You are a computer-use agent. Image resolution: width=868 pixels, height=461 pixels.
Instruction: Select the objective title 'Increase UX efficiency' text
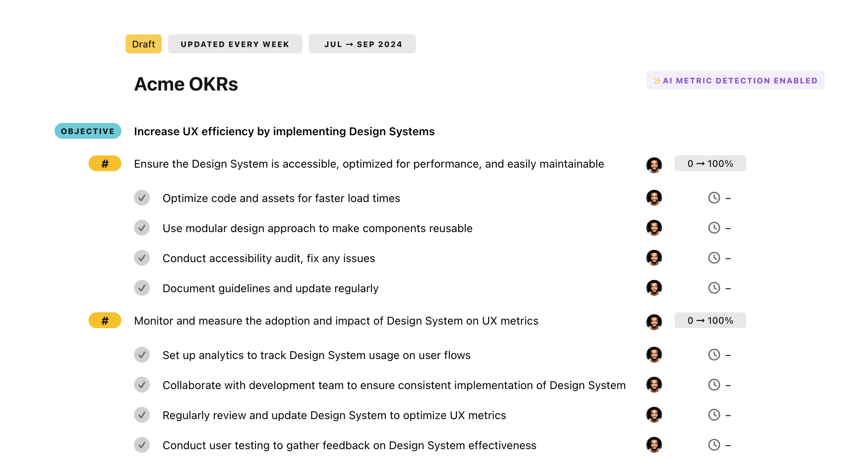284,131
